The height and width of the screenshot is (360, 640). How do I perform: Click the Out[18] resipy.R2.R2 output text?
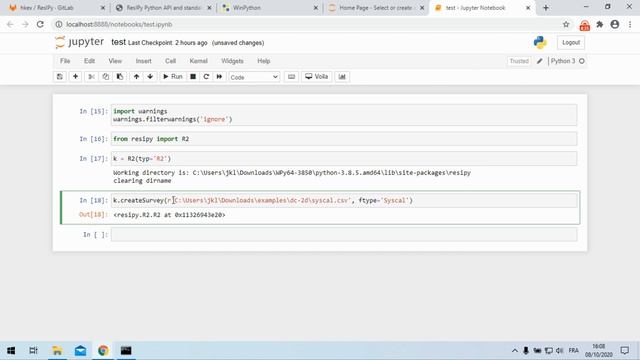(169, 215)
